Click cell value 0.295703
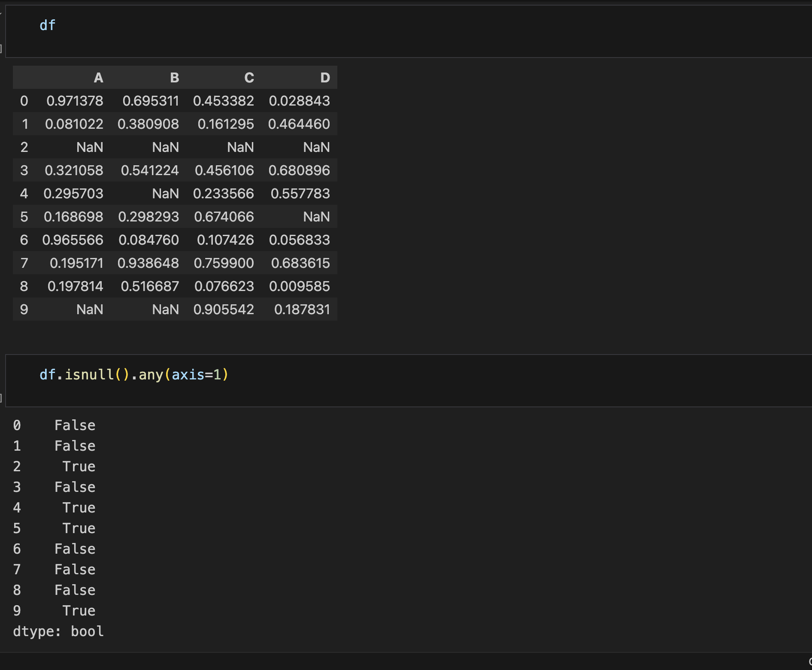812x670 pixels. tap(73, 194)
